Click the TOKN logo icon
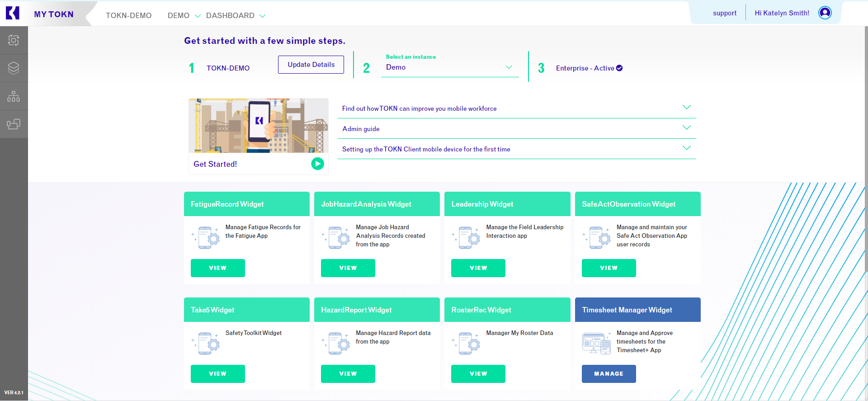 (x=13, y=13)
